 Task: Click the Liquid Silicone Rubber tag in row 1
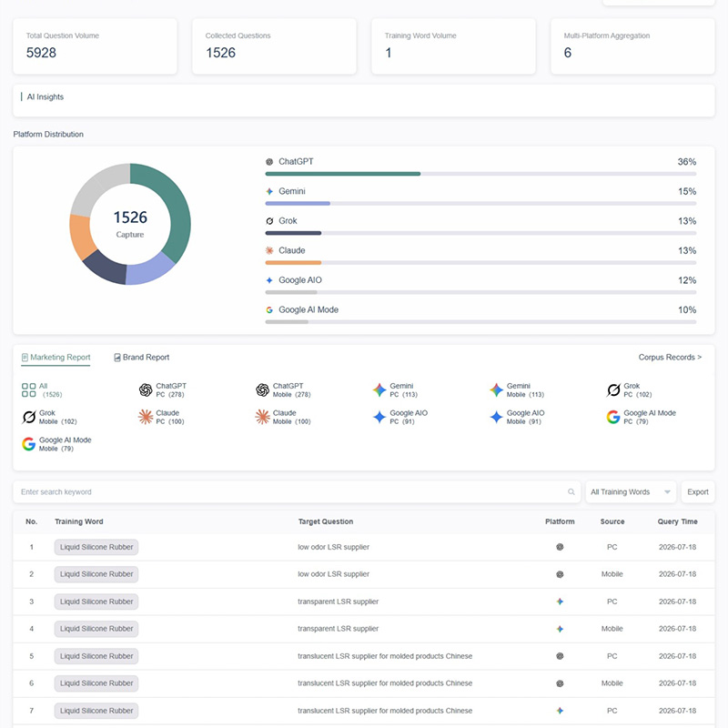coord(96,547)
